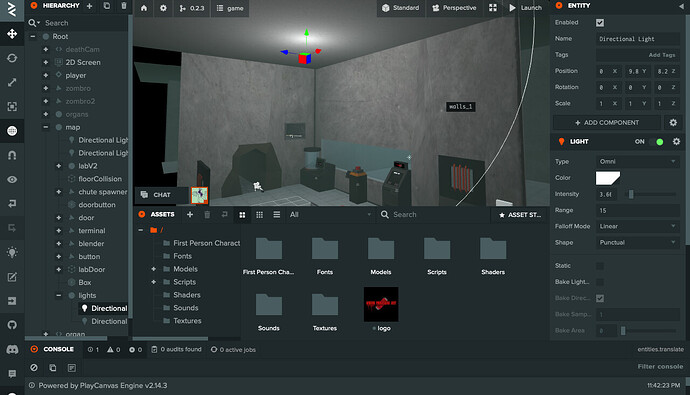
Task: Open the assets filter All dropdown
Action: 330,215
